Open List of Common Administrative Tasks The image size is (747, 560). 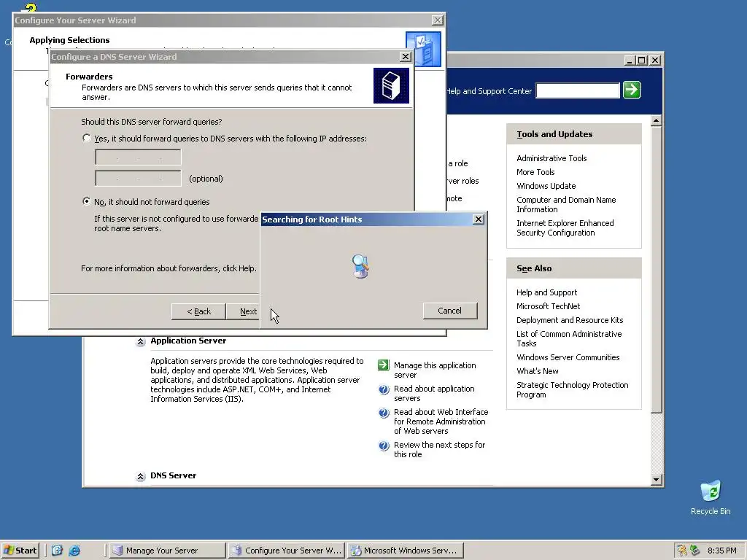569,338
